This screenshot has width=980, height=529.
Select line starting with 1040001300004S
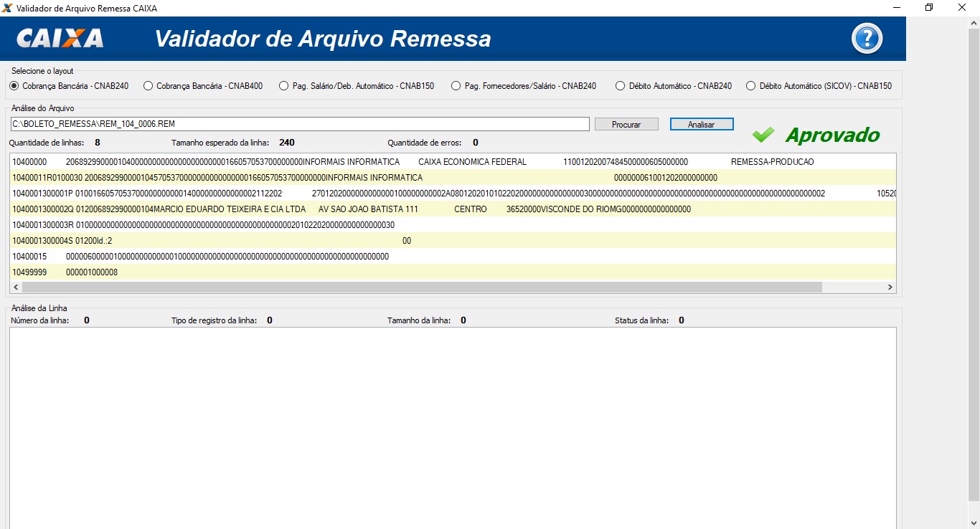[x=453, y=241]
